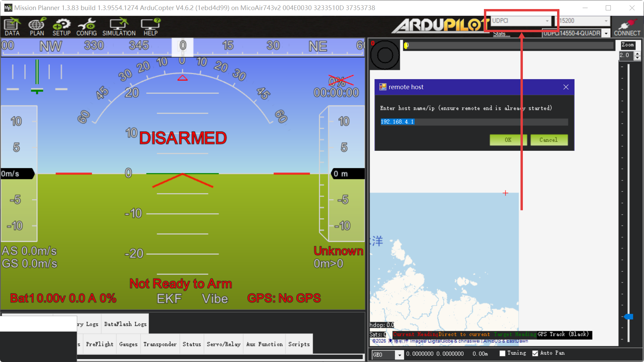Open the SETUP screen
644x362 pixels.
[61, 27]
